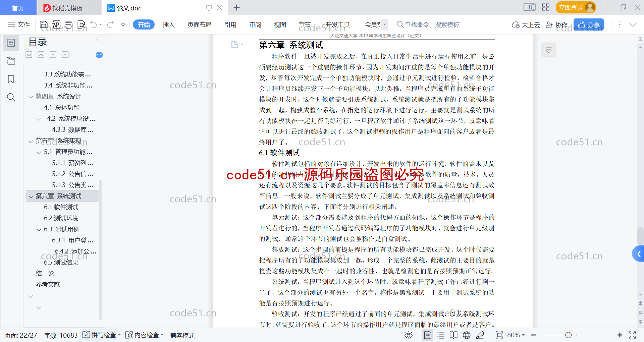Viewport: 644px width, 342px height.
Task: Select the 引用 ribbon tab
Action: pos(230,24)
